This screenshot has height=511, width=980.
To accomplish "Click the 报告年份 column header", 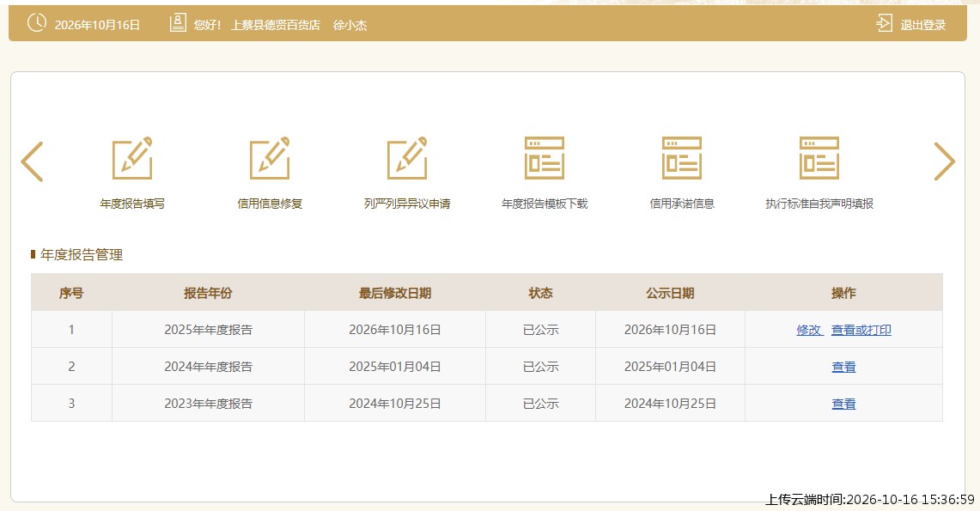I will (x=208, y=293).
